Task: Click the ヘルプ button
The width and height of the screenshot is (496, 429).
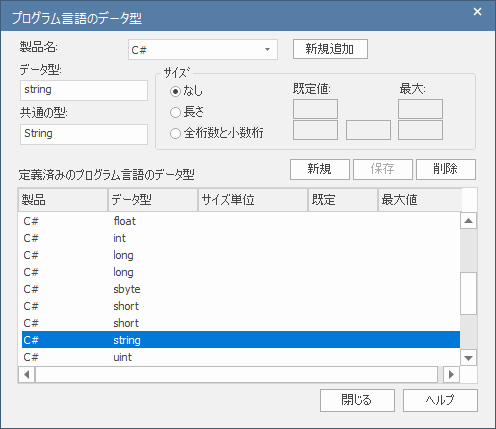Action: 440,400
